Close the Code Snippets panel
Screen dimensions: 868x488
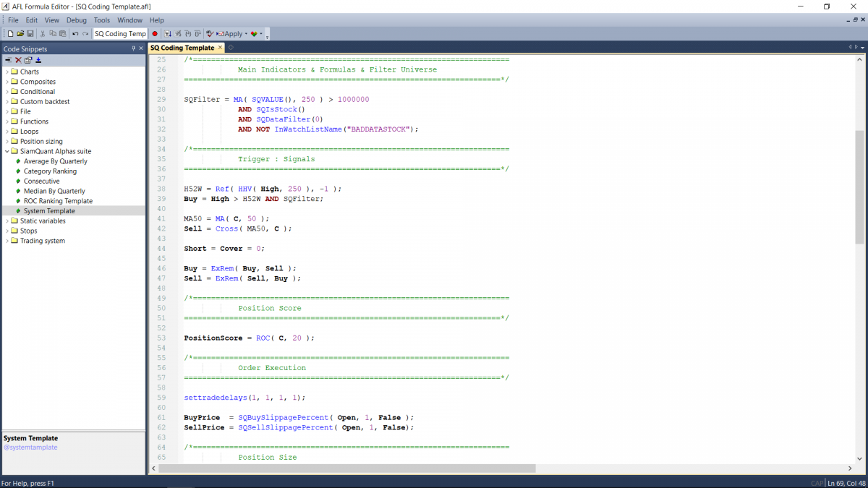[x=141, y=48]
